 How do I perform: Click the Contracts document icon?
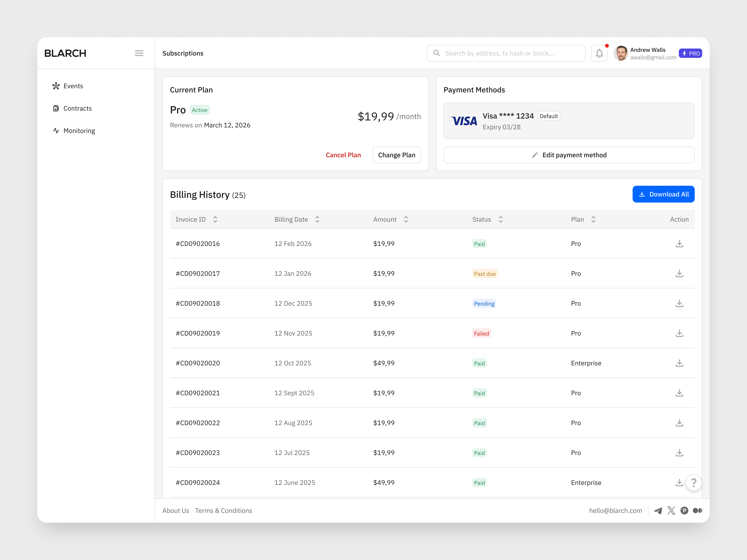click(56, 108)
